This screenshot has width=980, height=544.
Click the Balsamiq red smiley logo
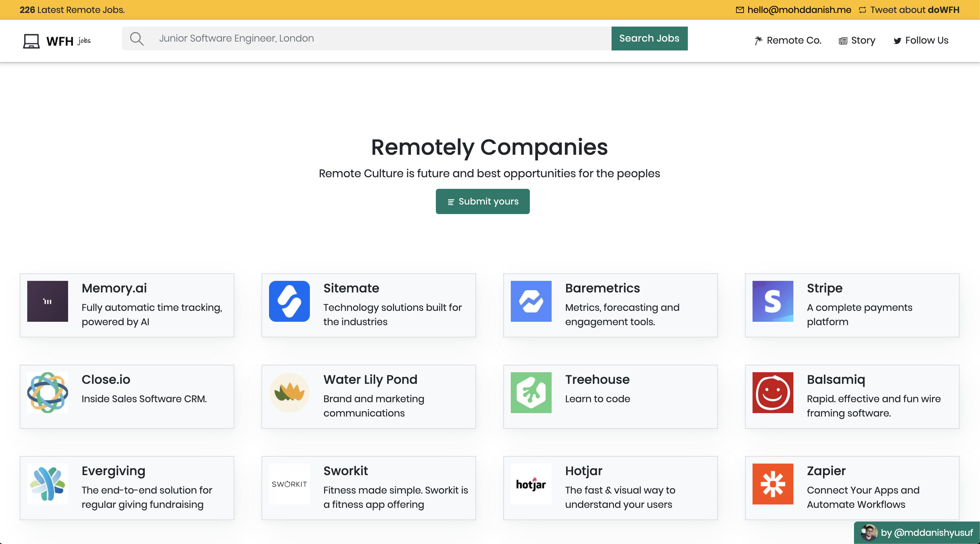click(x=773, y=392)
